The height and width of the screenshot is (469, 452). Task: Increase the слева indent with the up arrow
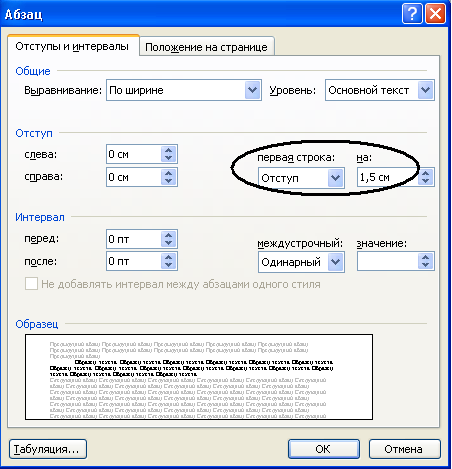tap(169, 150)
